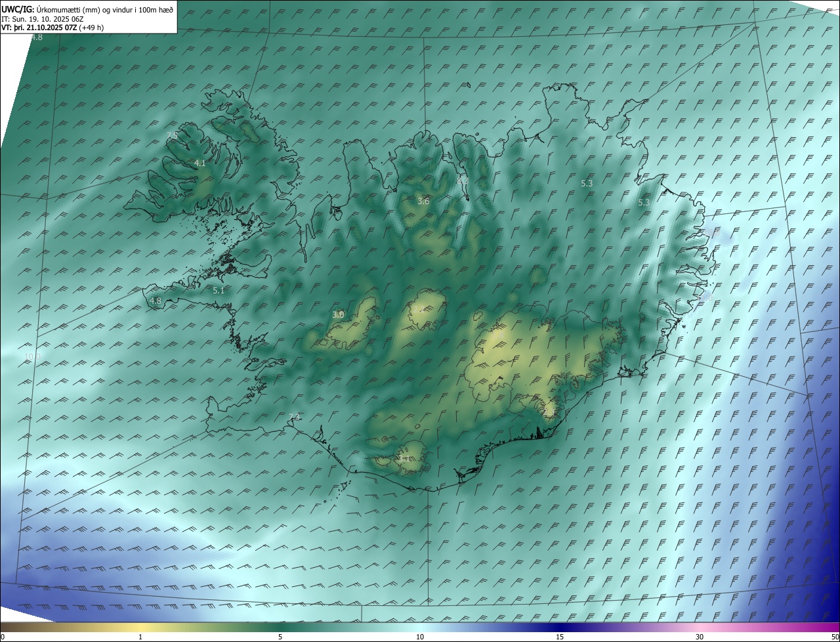
Task: Click the colorbar tick label 5
Action: (280, 637)
